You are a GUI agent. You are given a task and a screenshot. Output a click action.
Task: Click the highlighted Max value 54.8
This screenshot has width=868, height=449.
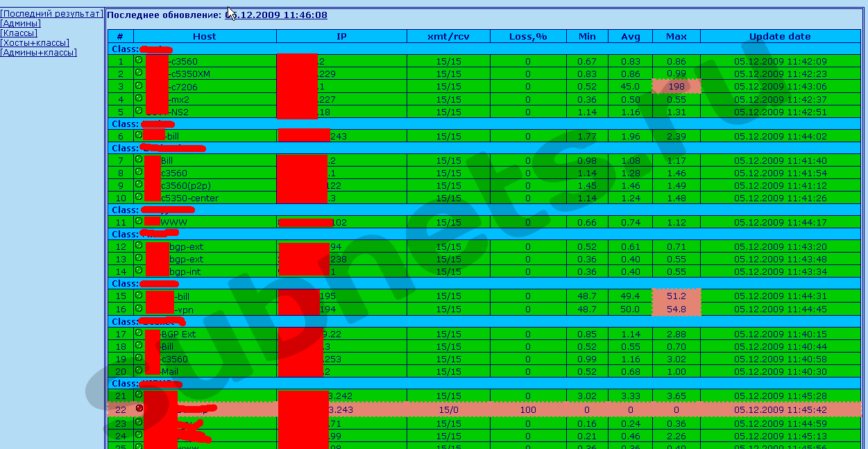676,309
